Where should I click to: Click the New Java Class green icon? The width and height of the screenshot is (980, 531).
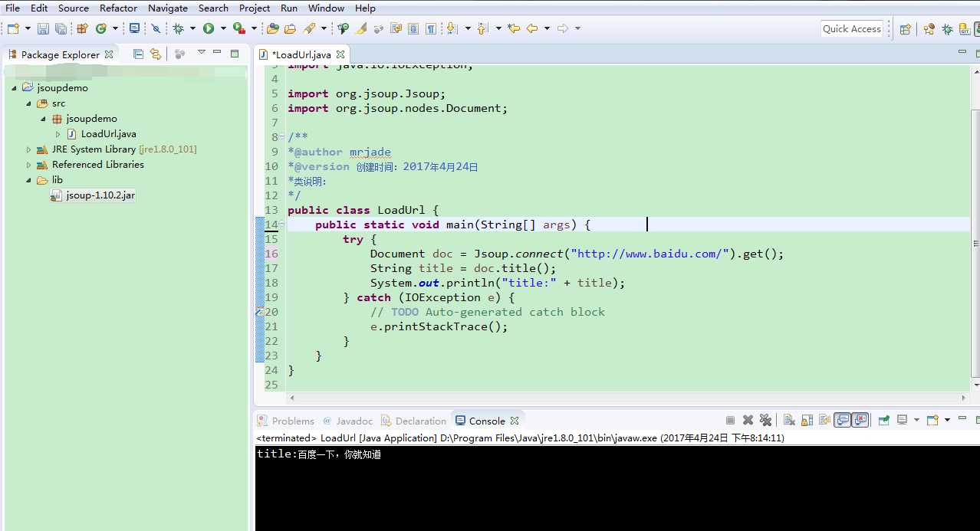pyautogui.click(x=100, y=28)
